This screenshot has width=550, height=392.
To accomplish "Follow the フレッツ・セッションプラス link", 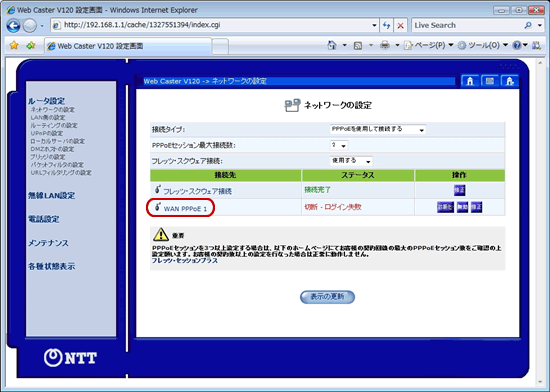I will 185,261.
